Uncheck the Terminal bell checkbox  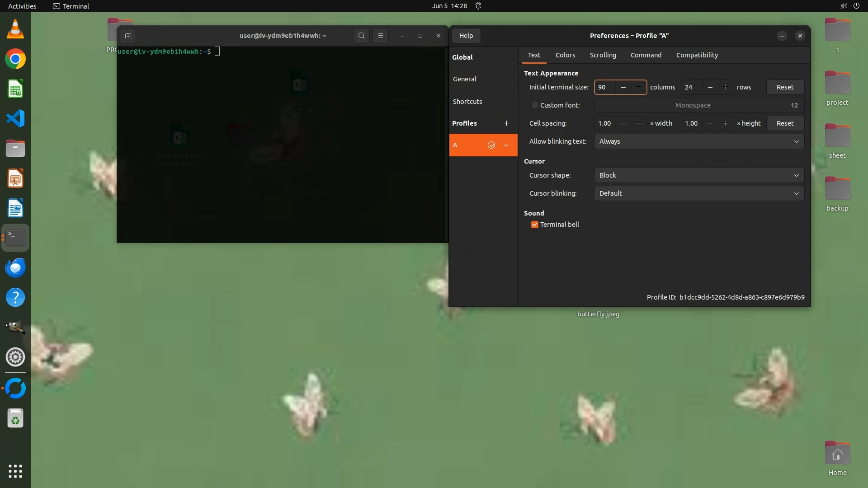[x=535, y=225]
